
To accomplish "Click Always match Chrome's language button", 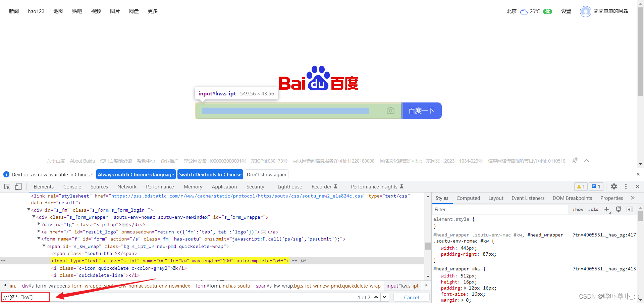I will (x=136, y=174).
